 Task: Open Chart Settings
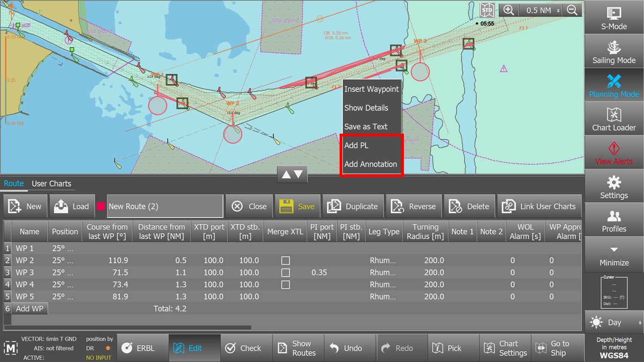tap(505, 348)
